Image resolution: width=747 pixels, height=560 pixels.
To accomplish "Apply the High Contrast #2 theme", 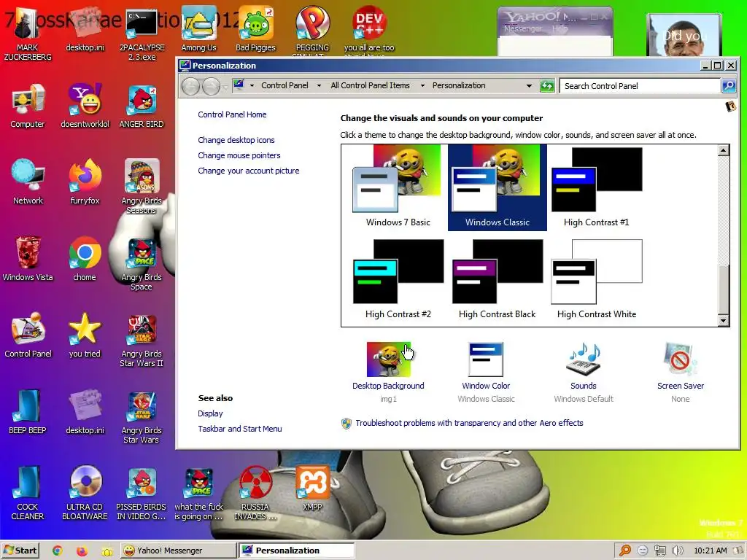I will click(x=398, y=279).
